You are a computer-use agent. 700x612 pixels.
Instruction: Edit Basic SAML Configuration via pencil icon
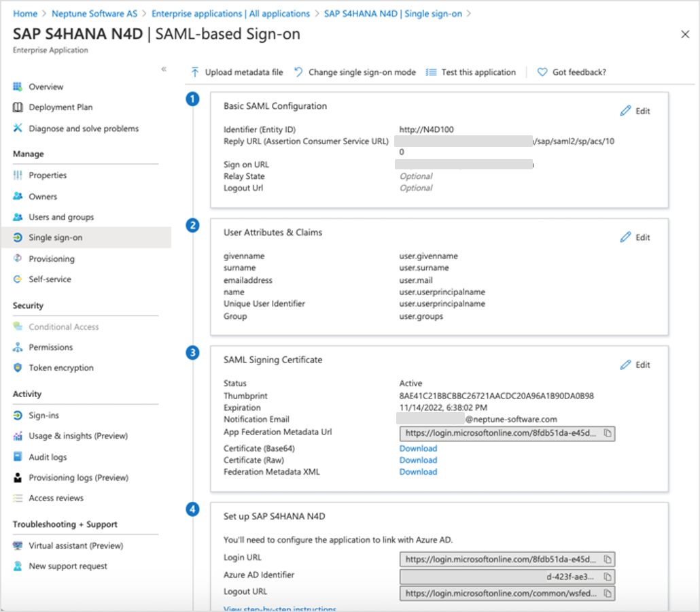click(x=626, y=111)
